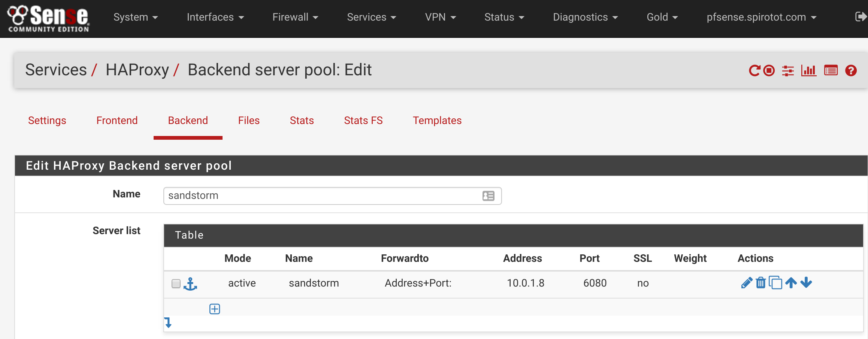Expand the Firewall dropdown menu
868x339 pixels.
(295, 17)
